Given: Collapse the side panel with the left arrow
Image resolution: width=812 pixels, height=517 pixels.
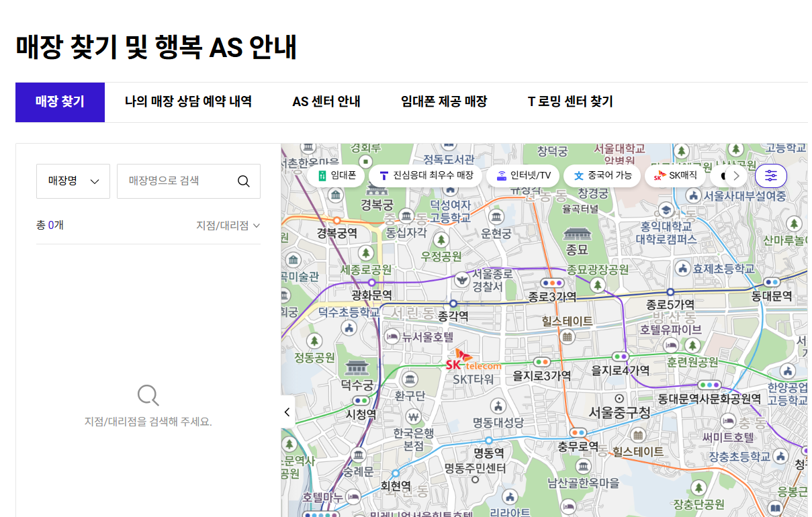Looking at the screenshot, I should pyautogui.click(x=287, y=412).
